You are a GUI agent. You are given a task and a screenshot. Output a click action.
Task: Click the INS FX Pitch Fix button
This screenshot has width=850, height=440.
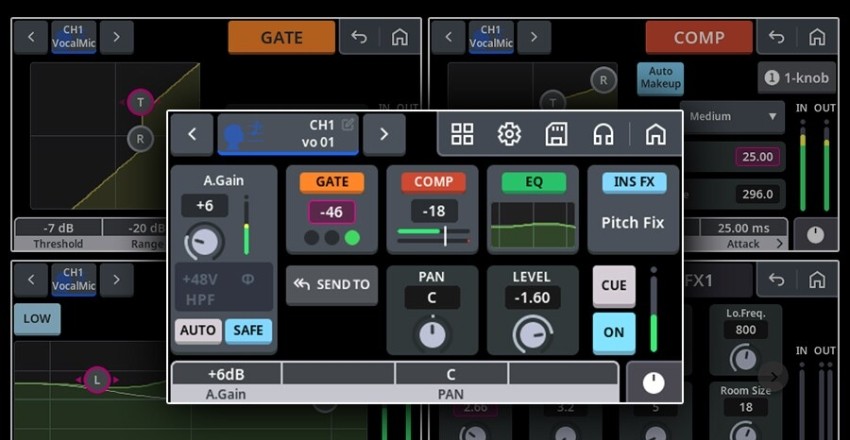click(633, 210)
